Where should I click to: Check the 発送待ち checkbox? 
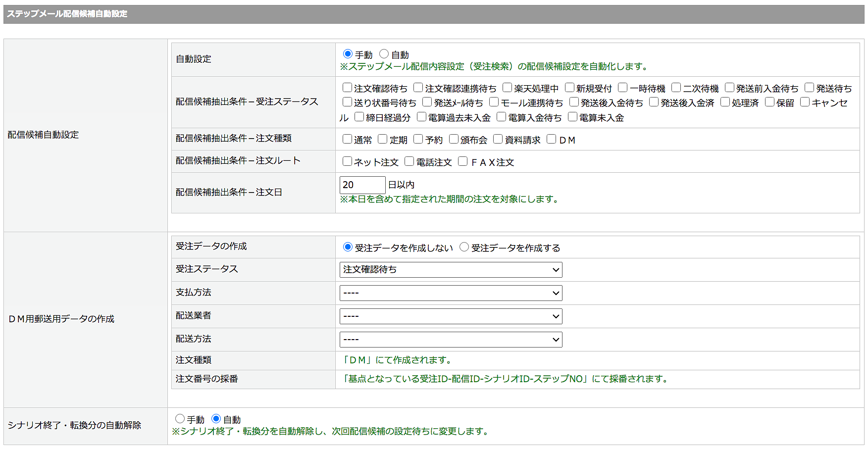pos(809,88)
